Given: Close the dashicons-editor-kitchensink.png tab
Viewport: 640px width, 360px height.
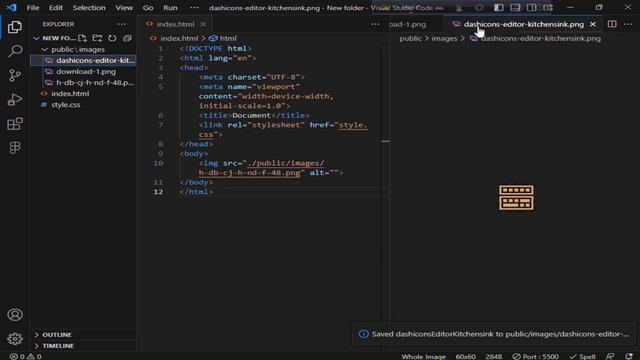Looking at the screenshot, I should click(593, 24).
